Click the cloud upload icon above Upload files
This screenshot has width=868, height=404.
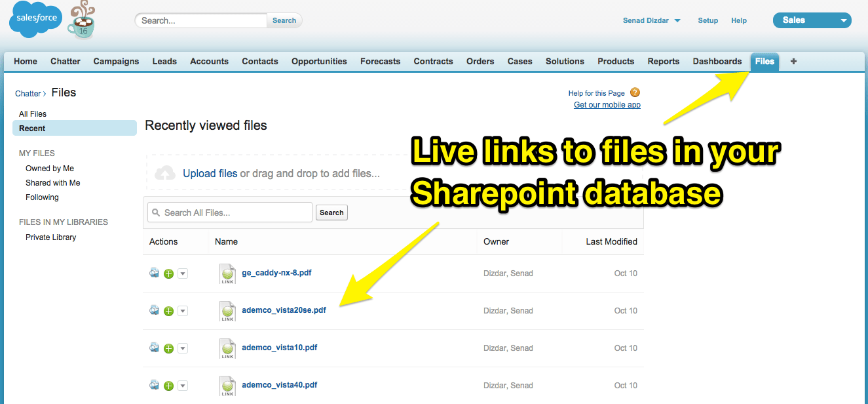coord(165,172)
